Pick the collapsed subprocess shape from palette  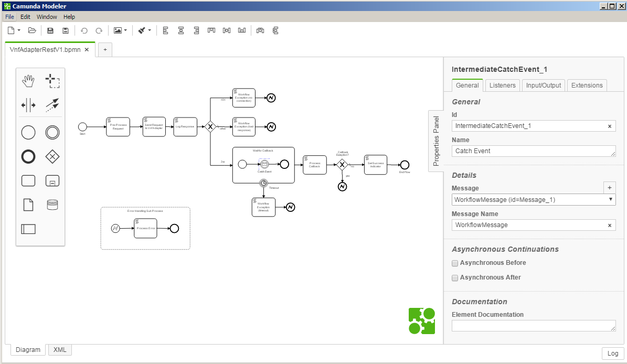pyautogui.click(x=52, y=181)
